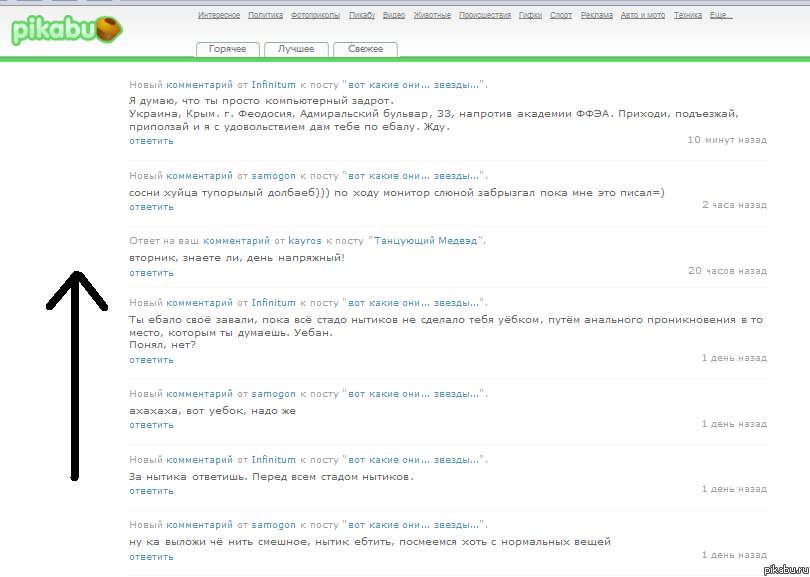Expand the Еще... menu
This screenshot has width=810, height=577.
point(719,16)
